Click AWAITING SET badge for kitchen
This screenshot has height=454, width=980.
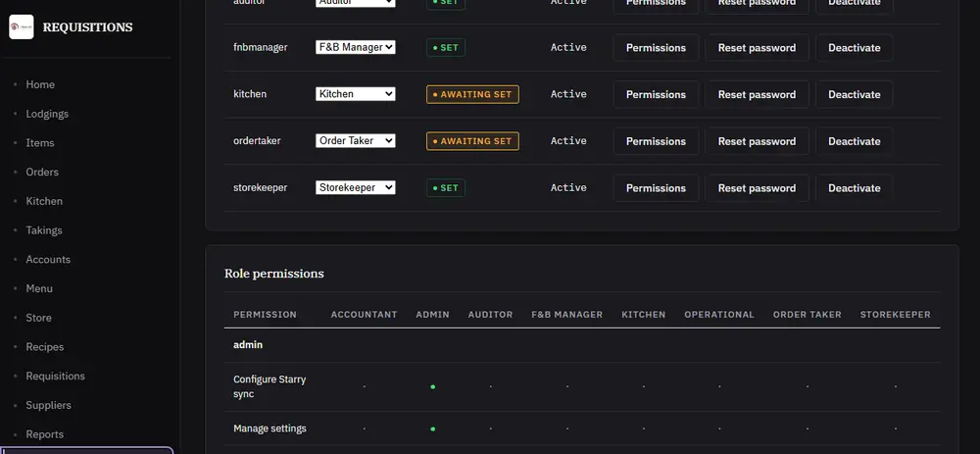(472, 94)
